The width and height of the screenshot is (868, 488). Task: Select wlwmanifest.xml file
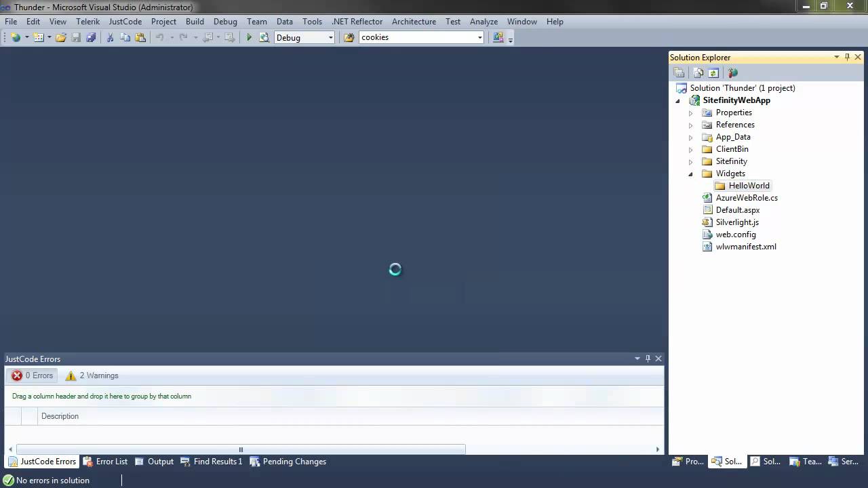[x=746, y=247]
